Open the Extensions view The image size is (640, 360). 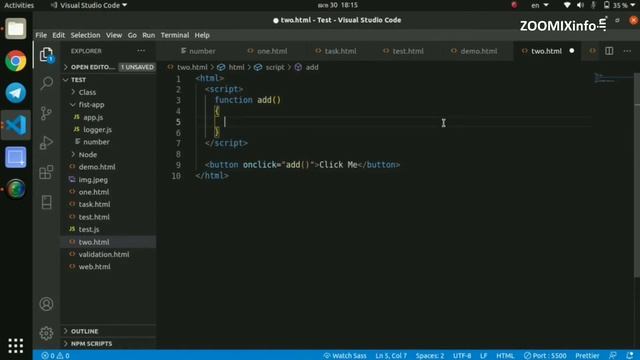[47, 172]
